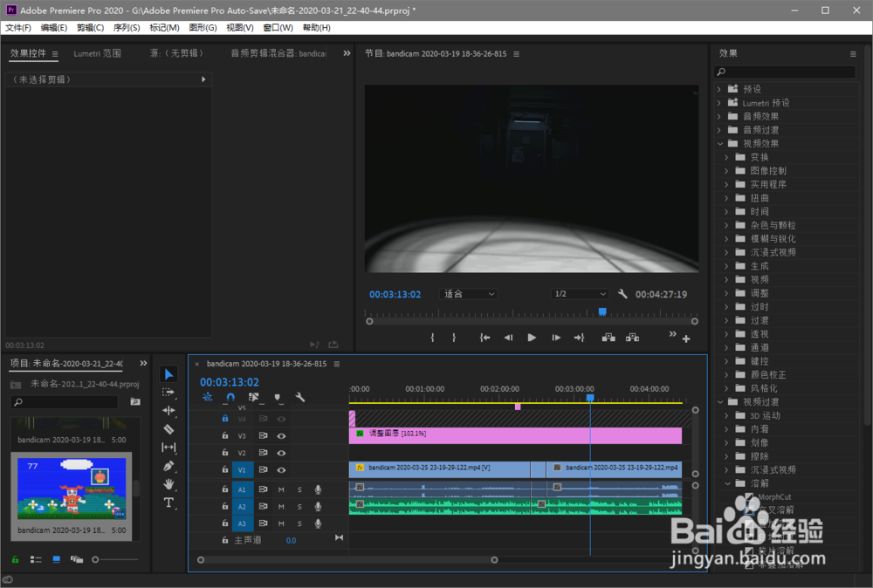Toggle timeline Snap magnet icon
Image resolution: width=873 pixels, height=588 pixels.
pyautogui.click(x=230, y=397)
